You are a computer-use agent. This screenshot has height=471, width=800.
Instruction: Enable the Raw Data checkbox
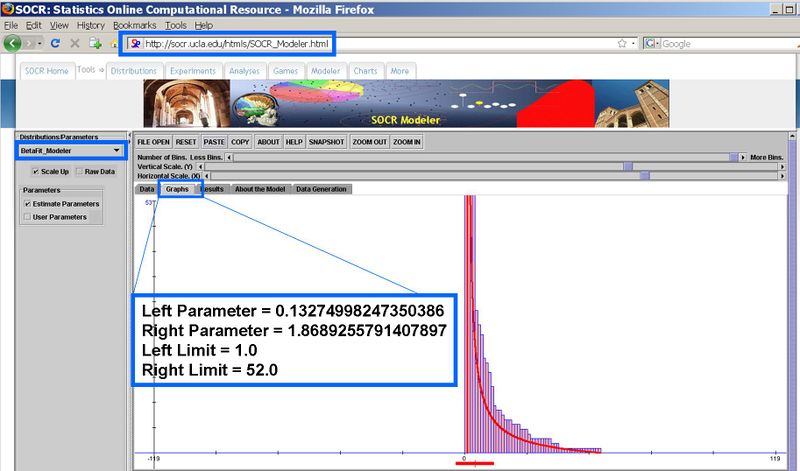80,171
